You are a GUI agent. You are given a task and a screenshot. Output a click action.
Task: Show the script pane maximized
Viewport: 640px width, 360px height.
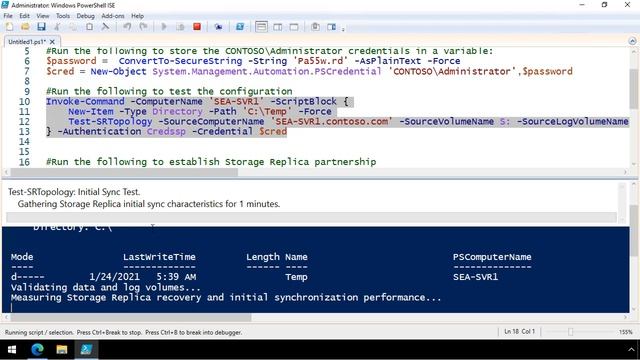coord(294,27)
